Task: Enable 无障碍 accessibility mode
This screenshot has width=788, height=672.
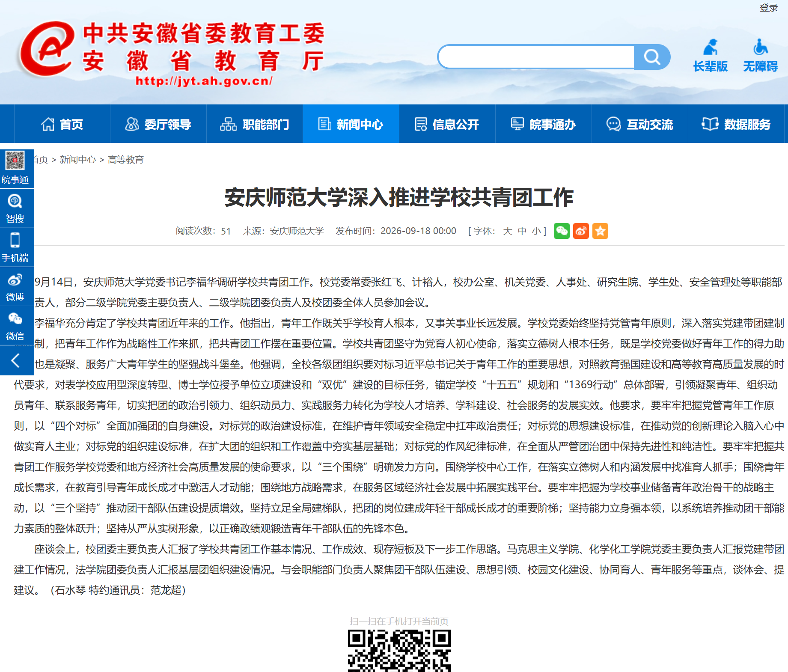Action: [760, 56]
